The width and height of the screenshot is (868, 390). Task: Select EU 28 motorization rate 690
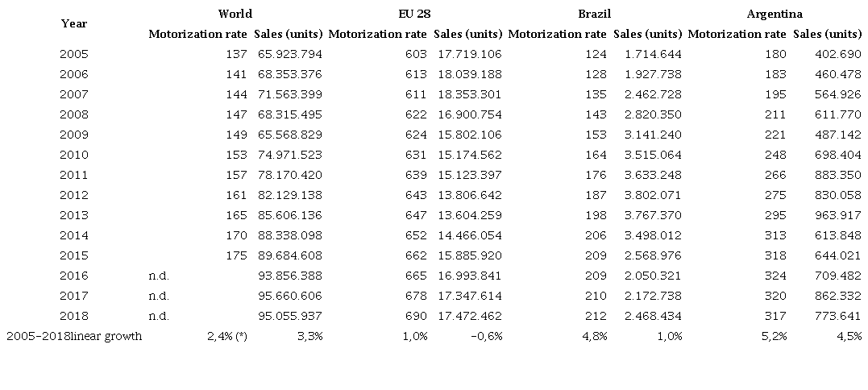pos(417,316)
